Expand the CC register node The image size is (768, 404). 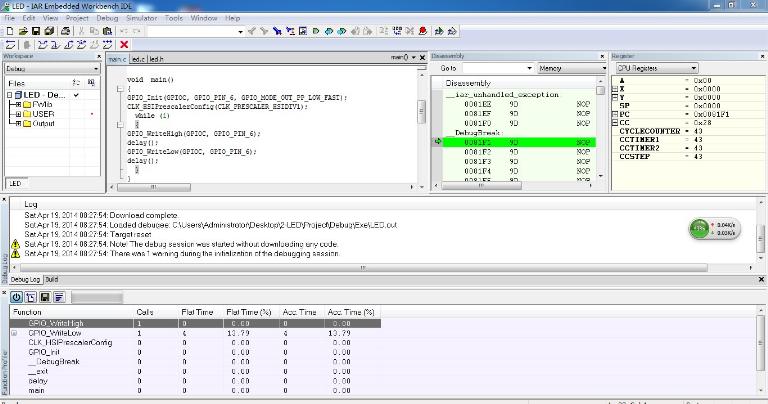[615, 122]
